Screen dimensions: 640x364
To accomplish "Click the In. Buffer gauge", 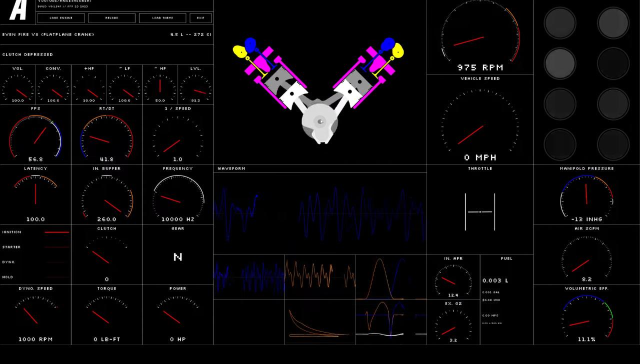I will coord(106,194).
